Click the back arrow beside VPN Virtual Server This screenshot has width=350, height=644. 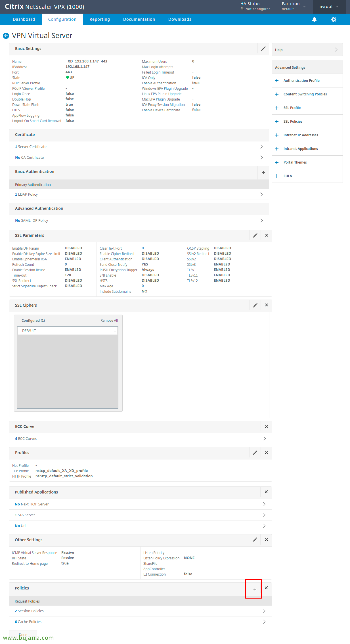[6, 36]
